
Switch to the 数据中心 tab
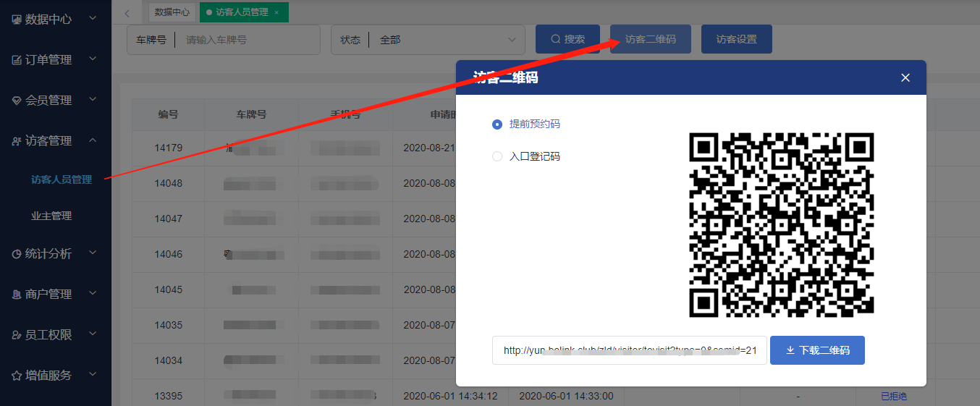point(172,12)
